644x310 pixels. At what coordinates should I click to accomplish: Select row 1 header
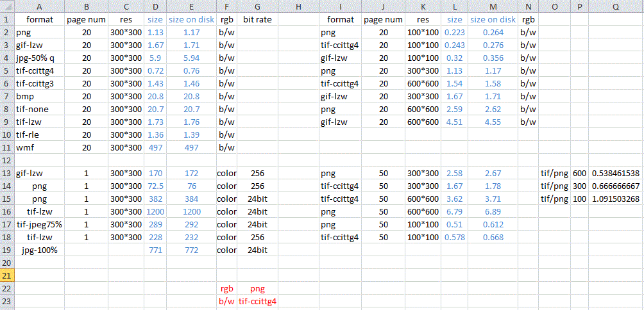pyautogui.click(x=6, y=19)
